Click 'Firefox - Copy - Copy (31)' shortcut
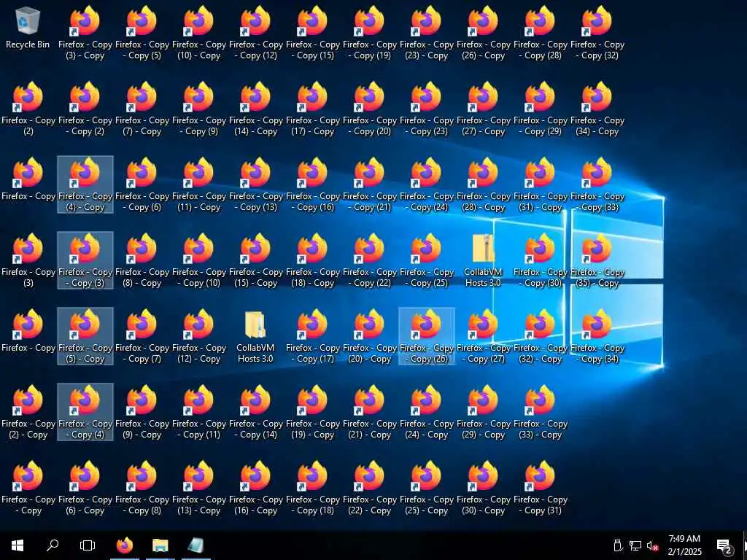 [541, 488]
